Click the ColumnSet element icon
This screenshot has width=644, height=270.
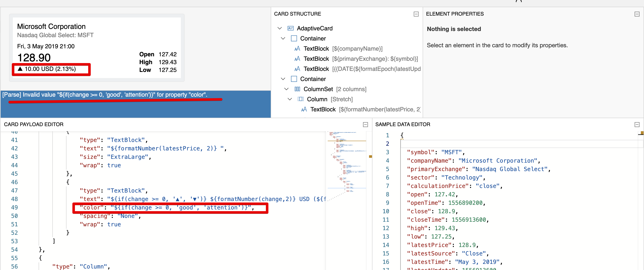click(297, 89)
